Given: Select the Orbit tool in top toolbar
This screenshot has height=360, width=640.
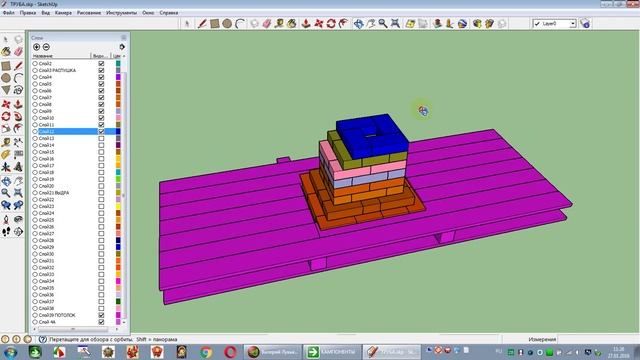Looking at the screenshot, I should pyautogui.click(x=358, y=24).
